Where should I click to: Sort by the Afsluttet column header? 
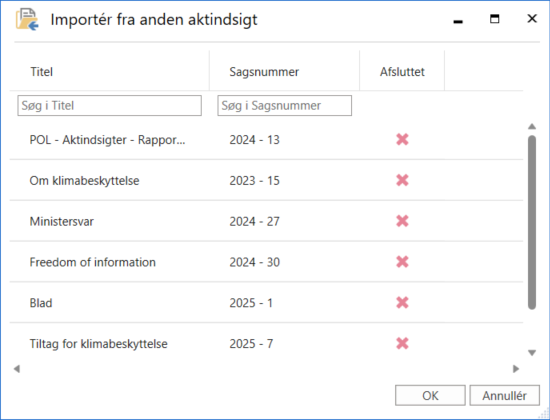tap(402, 72)
